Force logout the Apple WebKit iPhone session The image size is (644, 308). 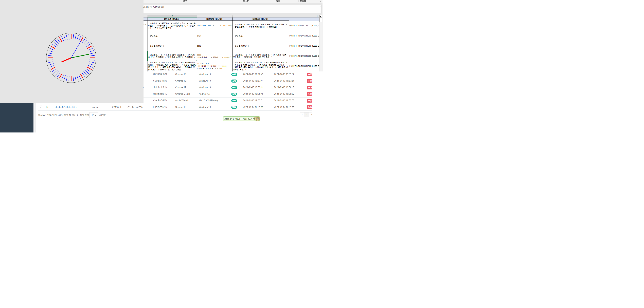[x=309, y=101]
